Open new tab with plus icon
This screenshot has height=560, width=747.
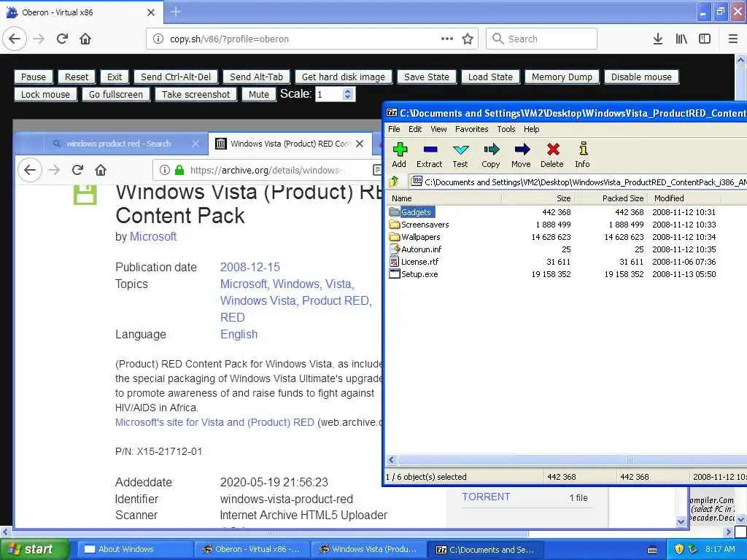point(176,12)
